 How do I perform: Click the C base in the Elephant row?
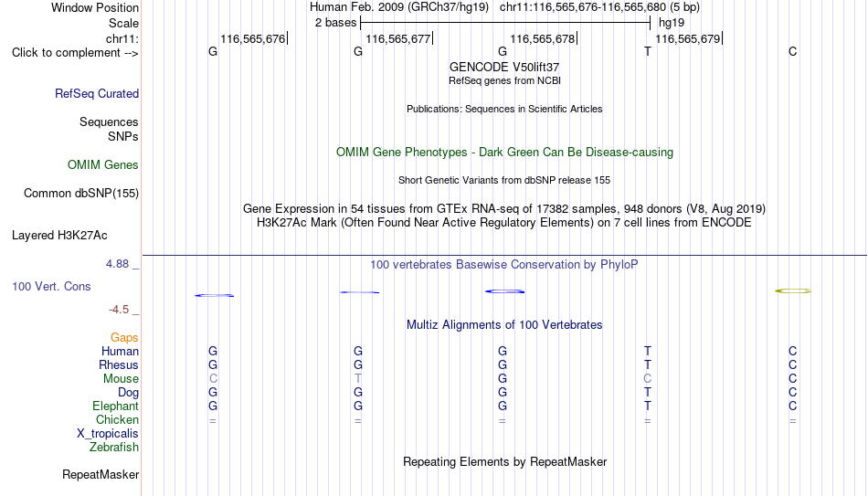tap(793, 406)
